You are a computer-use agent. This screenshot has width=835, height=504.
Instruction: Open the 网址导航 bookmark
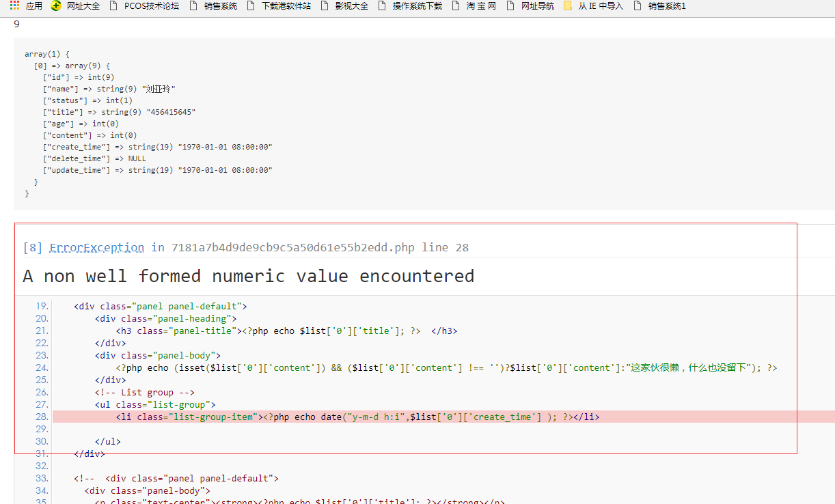[x=530, y=6]
